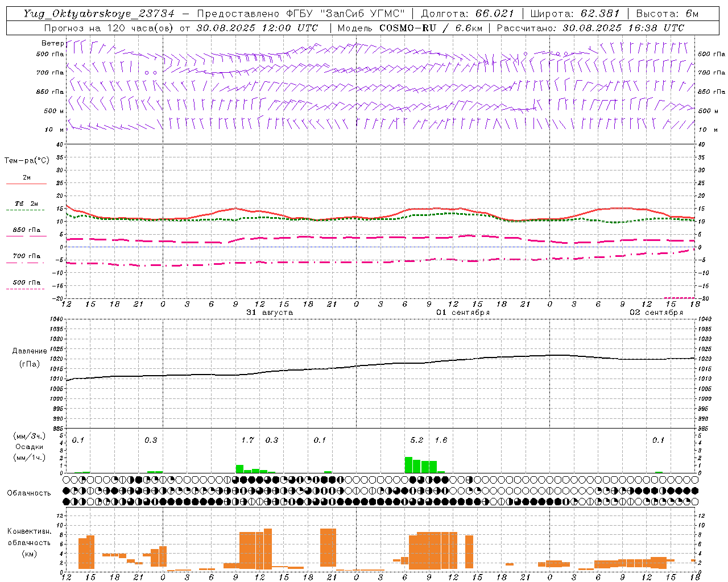The image size is (728, 582).
Task: Click the station title Yug_Oktyabrskoye_23734
Action: 100,14
